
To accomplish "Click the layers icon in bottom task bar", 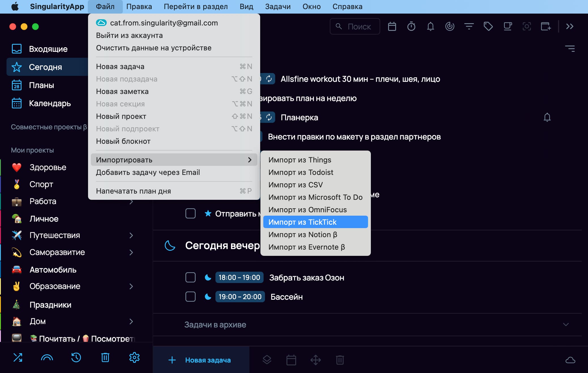I will [267, 360].
